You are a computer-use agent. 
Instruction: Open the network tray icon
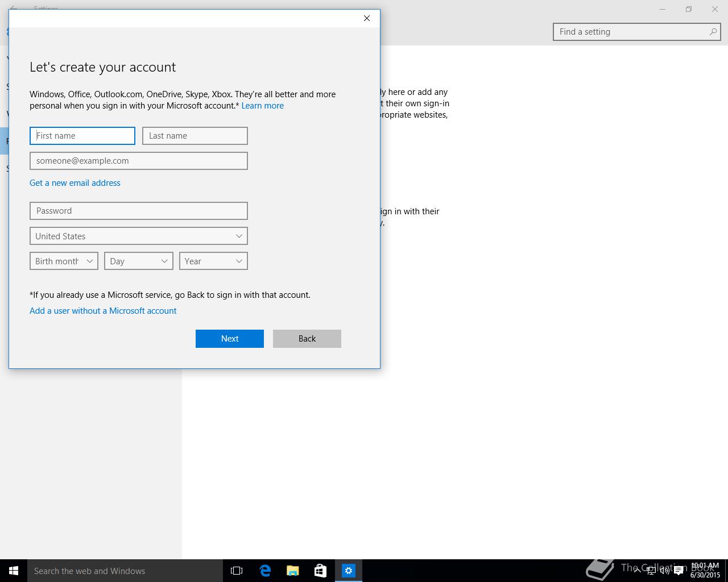tap(651, 571)
